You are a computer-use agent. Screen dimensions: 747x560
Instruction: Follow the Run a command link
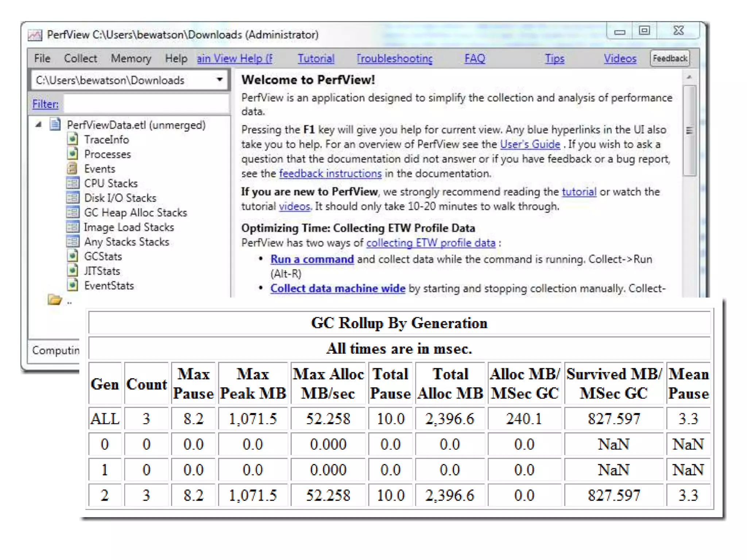(x=312, y=259)
